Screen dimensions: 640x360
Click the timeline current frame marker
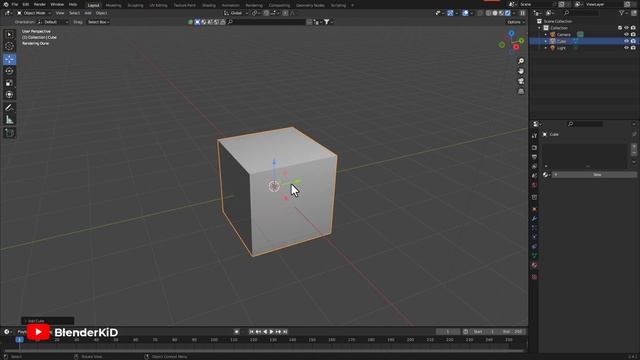pyautogui.click(x=19, y=340)
